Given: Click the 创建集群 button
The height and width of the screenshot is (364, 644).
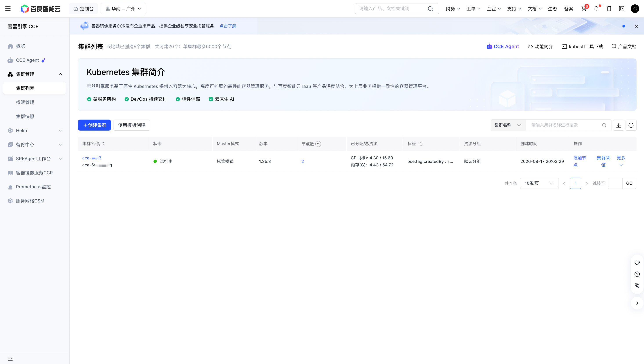Looking at the screenshot, I should (94, 125).
